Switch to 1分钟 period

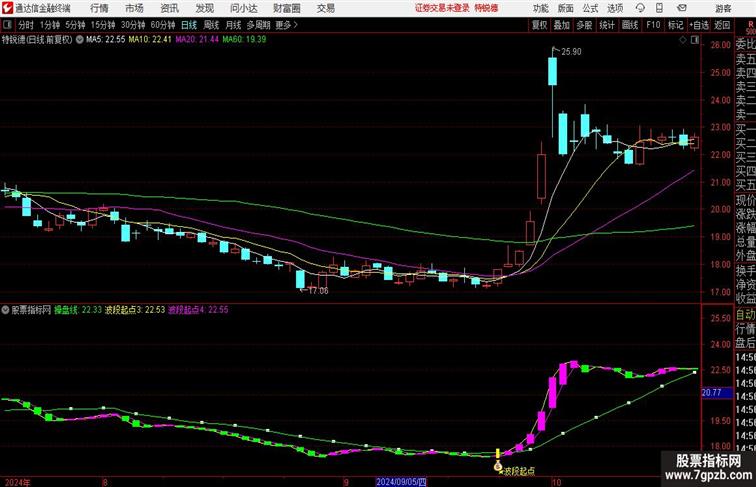[50, 25]
